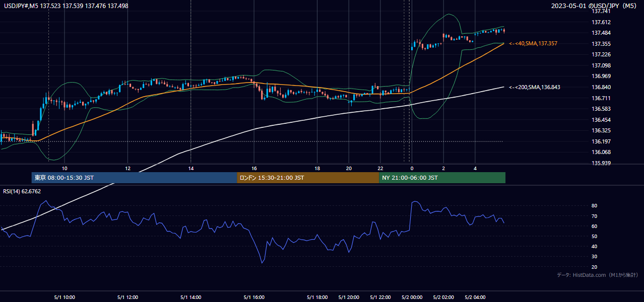The height and width of the screenshot is (302, 644).
Task: Click the Tokyo 08:00-15:30 JST session bar
Action: pos(134,178)
